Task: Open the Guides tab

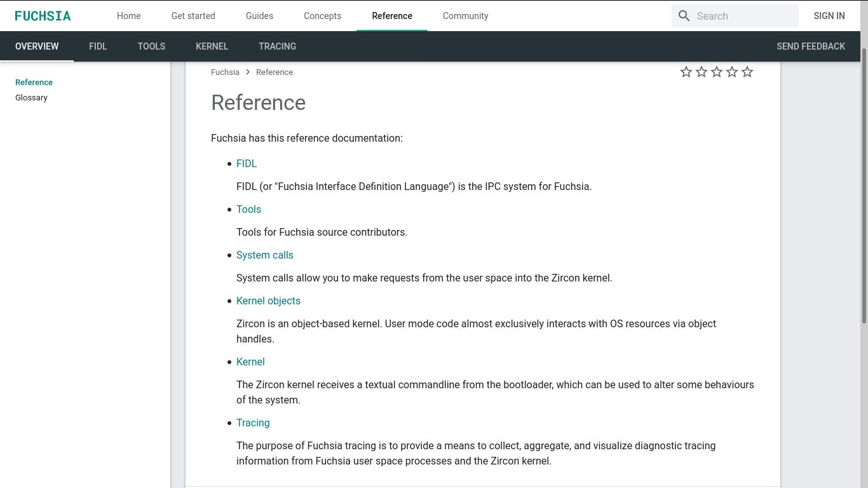Action: point(259,16)
